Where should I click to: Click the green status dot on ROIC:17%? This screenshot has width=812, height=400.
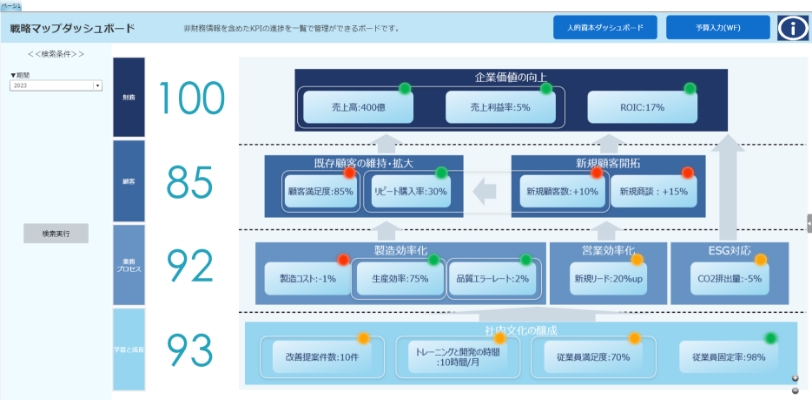coord(689,89)
